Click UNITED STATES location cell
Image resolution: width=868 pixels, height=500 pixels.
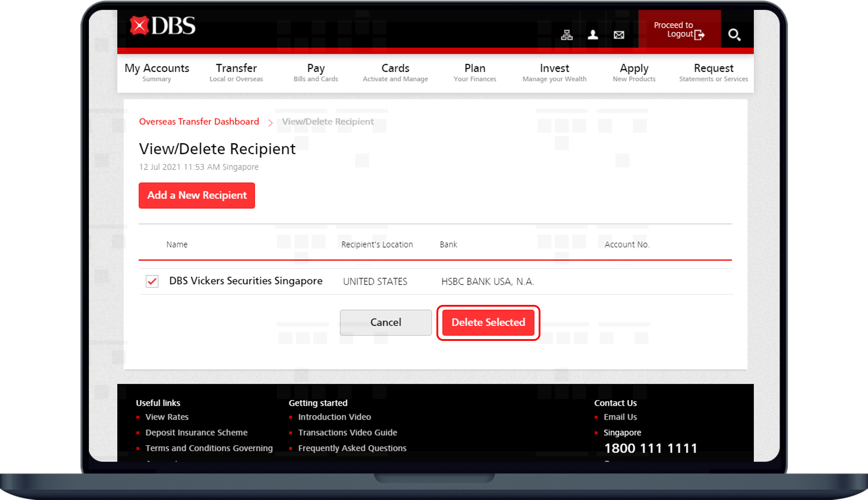[x=375, y=282]
